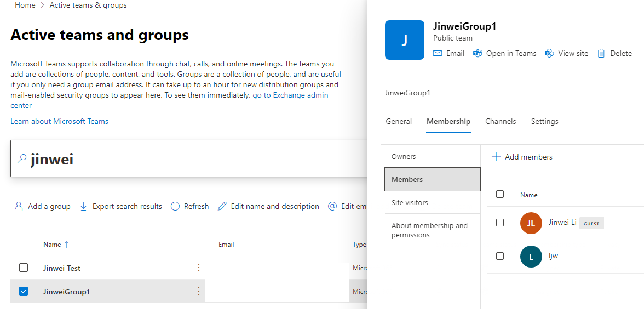Click the trash can Delete icon
The image size is (644, 312).
click(x=601, y=53)
